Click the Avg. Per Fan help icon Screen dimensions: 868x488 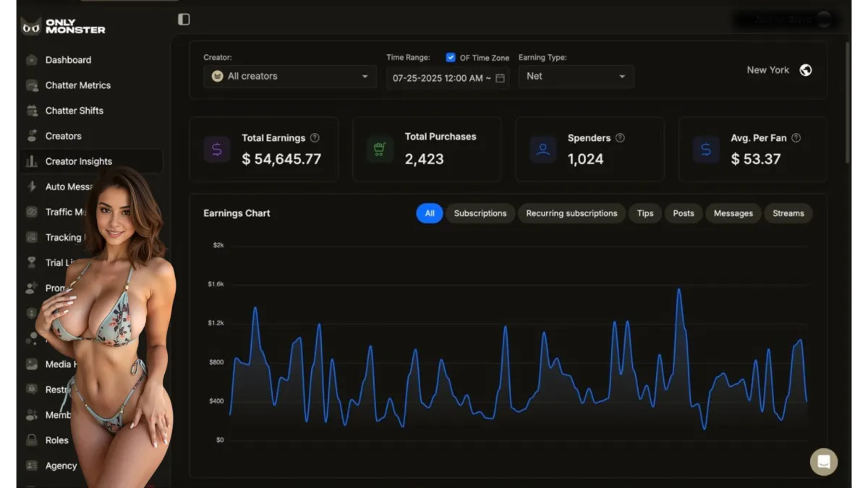click(x=796, y=137)
